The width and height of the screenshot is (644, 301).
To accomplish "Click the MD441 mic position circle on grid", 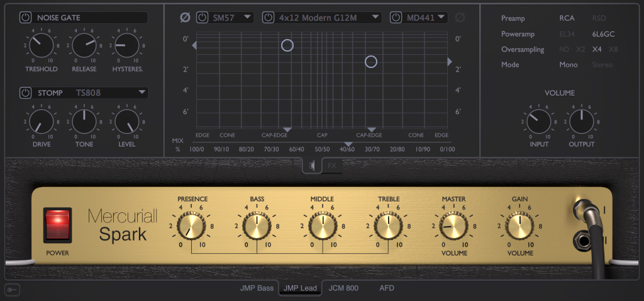I will click(x=371, y=62).
